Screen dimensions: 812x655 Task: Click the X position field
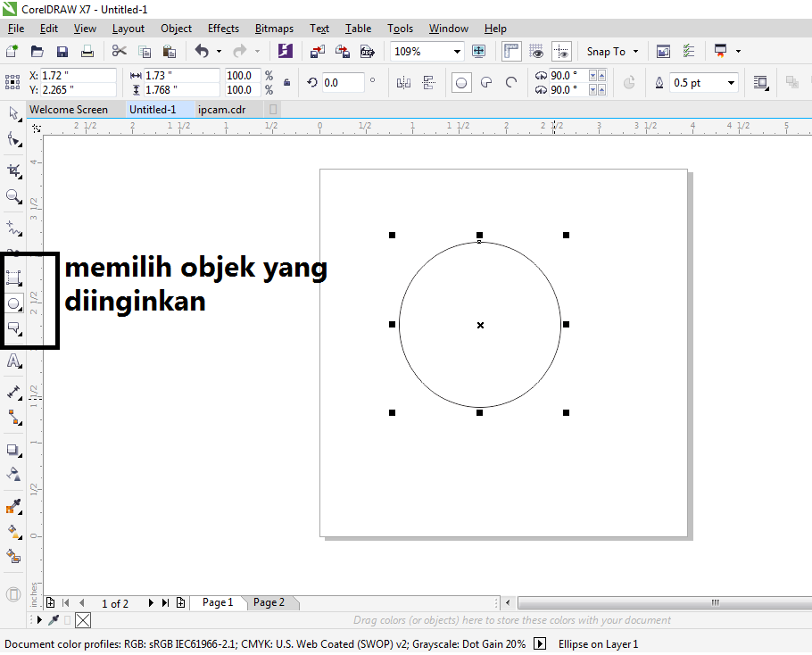(x=79, y=76)
